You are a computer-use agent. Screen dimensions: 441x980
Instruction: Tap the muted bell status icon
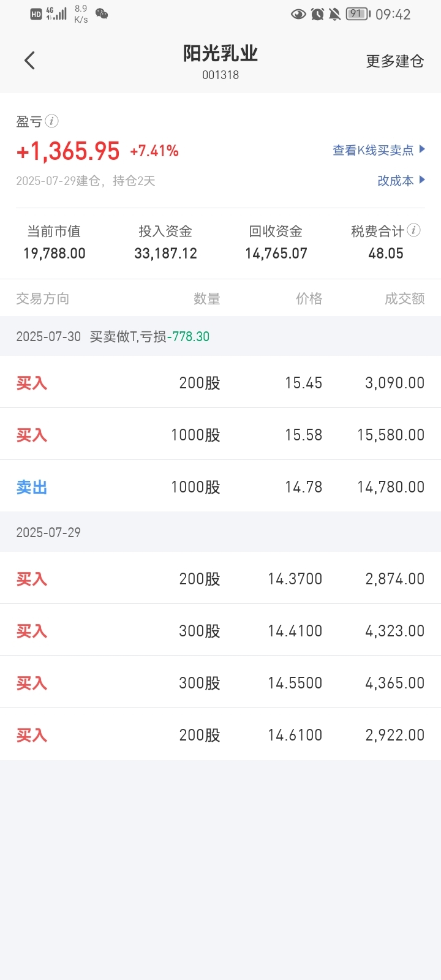(334, 14)
